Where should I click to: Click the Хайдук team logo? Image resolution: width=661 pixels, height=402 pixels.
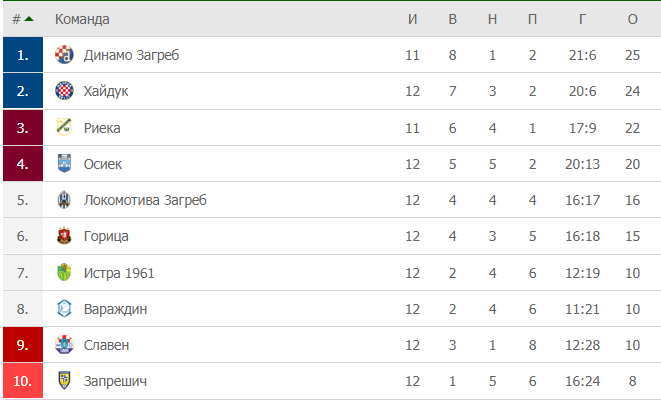coord(64,91)
